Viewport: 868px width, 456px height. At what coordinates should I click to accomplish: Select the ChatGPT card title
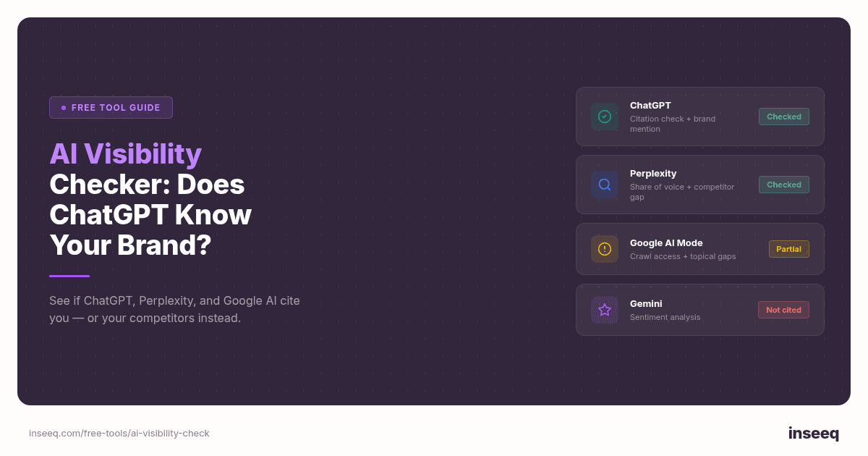[650, 106]
